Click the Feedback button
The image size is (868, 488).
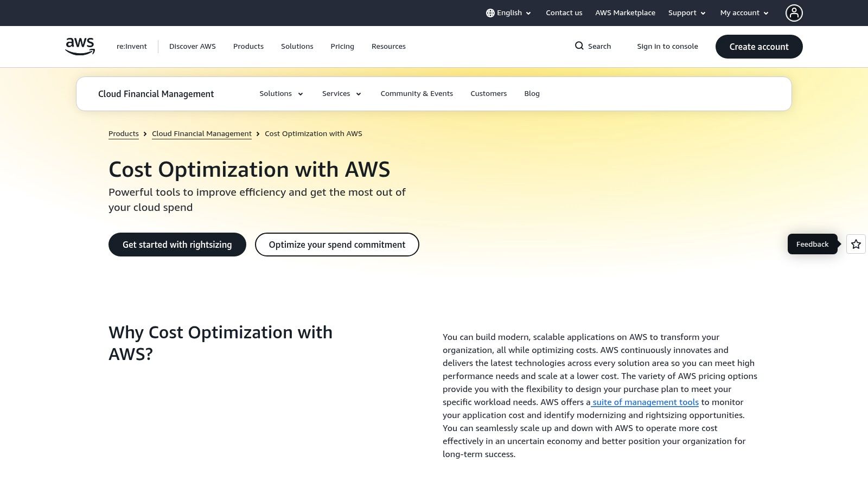(812, 244)
